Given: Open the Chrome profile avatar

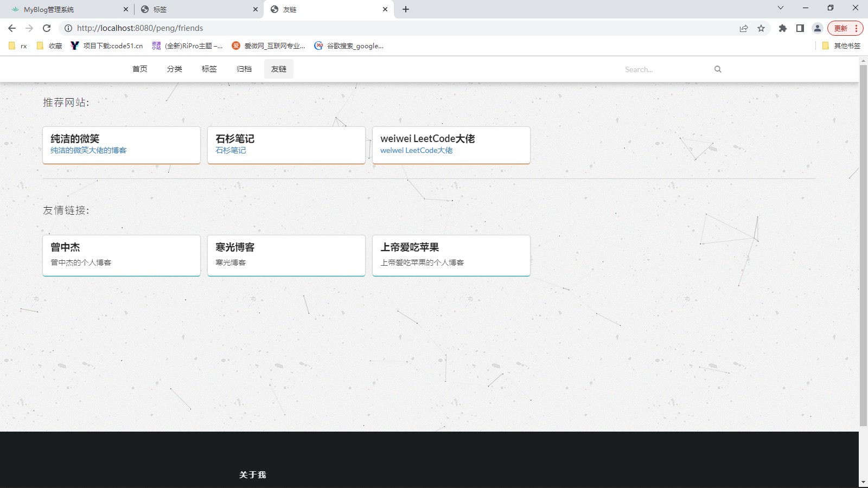Looking at the screenshot, I should [817, 28].
